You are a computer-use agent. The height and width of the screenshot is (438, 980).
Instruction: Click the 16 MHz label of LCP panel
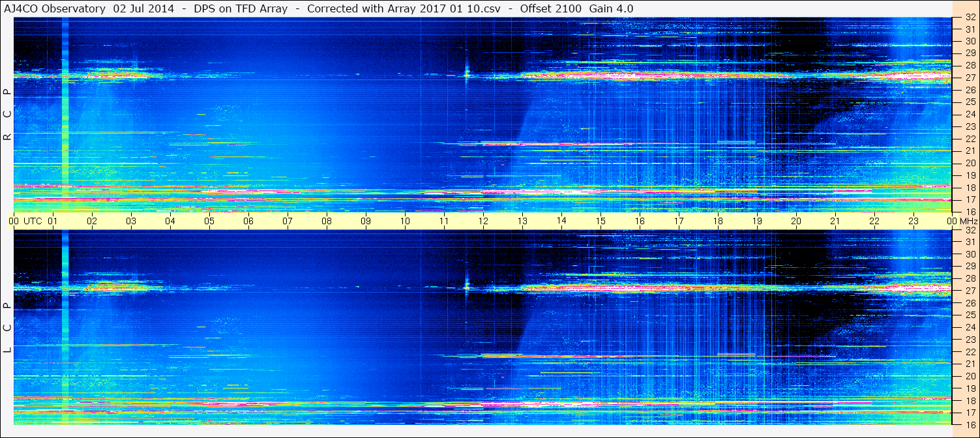[x=970, y=424]
